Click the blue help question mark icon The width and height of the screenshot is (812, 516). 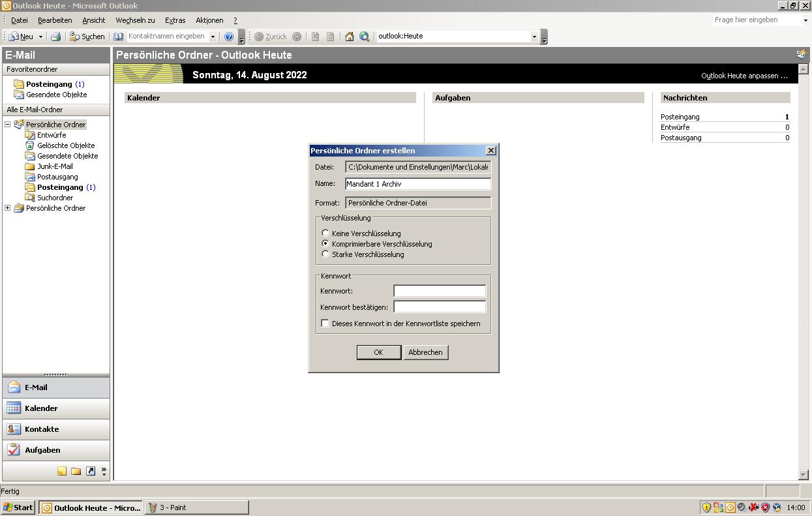point(229,37)
